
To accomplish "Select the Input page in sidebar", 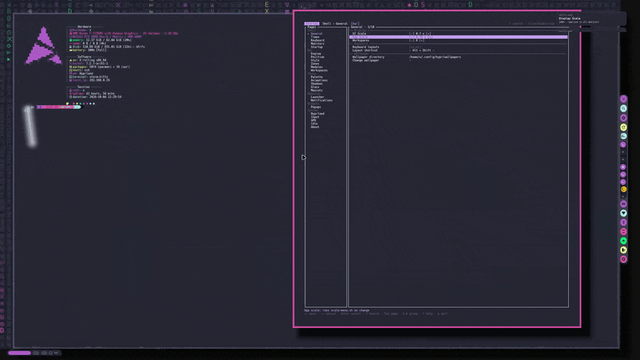I will click(315, 117).
